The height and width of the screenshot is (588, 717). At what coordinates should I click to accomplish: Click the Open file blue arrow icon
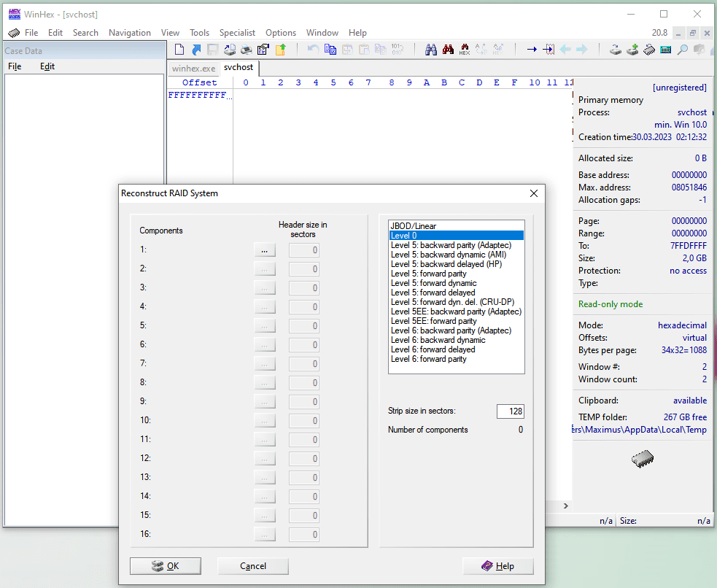pos(196,50)
